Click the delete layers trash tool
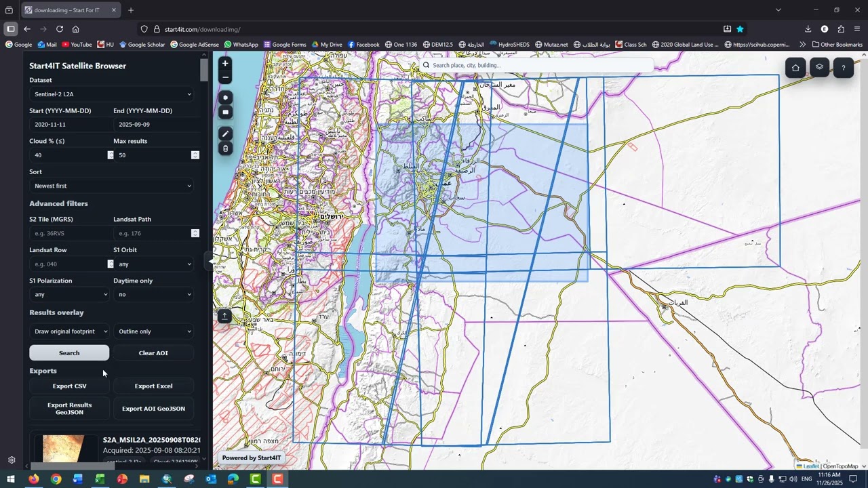The image size is (868, 488). pyautogui.click(x=225, y=148)
